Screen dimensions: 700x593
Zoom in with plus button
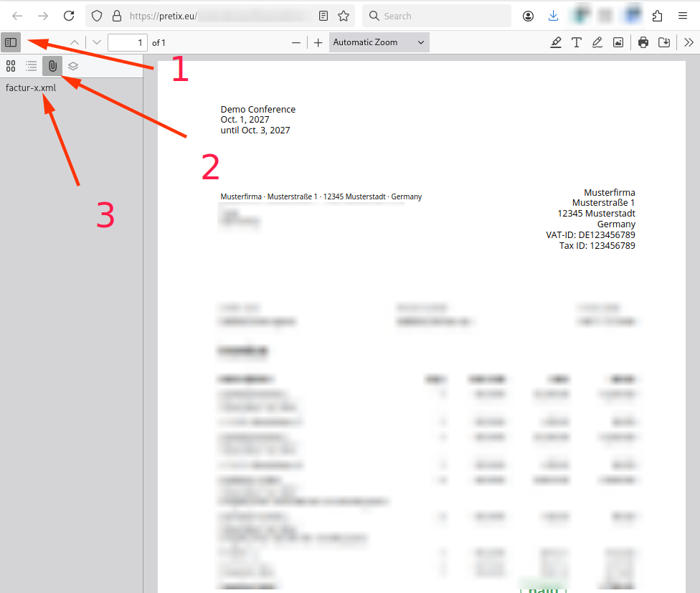tap(318, 42)
